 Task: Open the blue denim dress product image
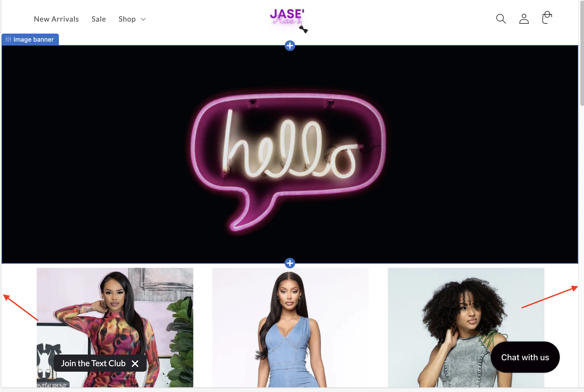[290, 327]
